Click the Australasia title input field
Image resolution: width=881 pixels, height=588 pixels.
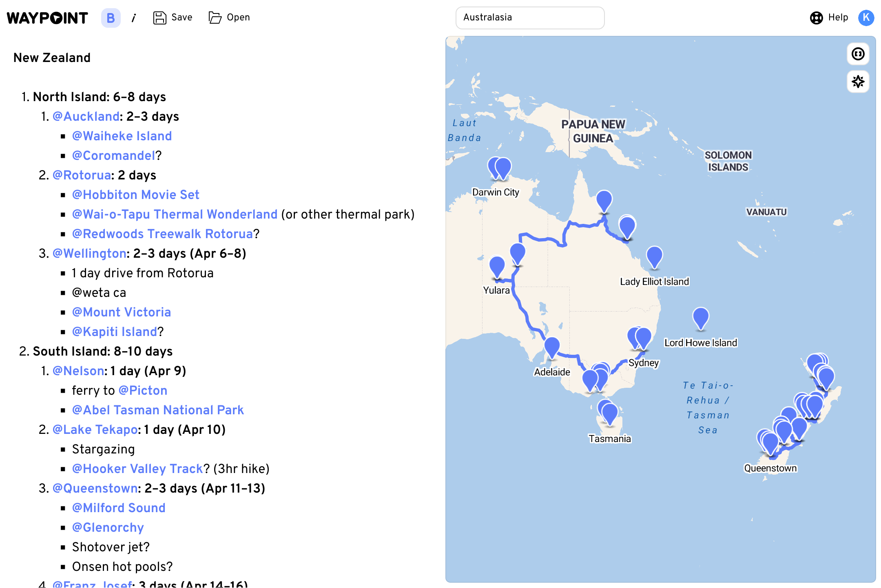[x=529, y=18]
